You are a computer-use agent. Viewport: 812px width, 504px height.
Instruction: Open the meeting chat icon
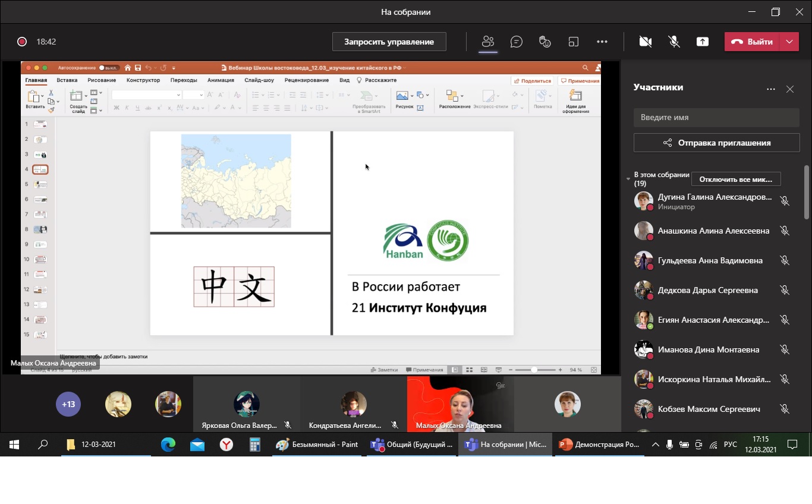pyautogui.click(x=517, y=42)
